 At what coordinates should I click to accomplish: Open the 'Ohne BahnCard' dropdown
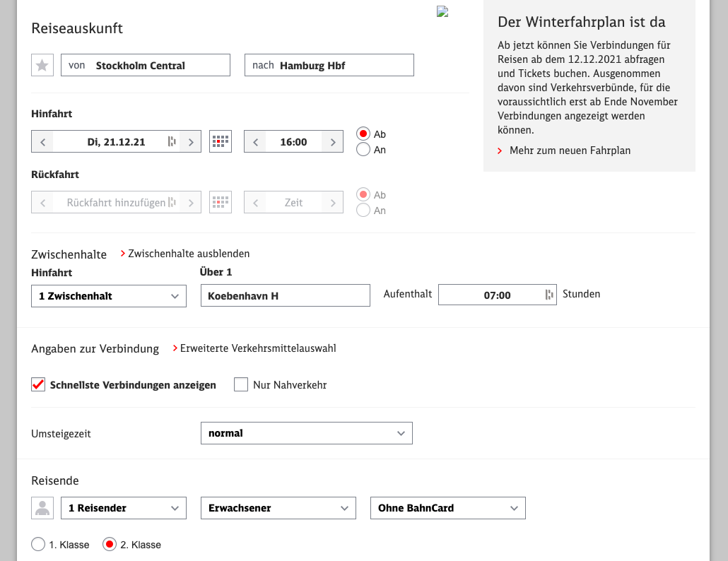coord(447,508)
